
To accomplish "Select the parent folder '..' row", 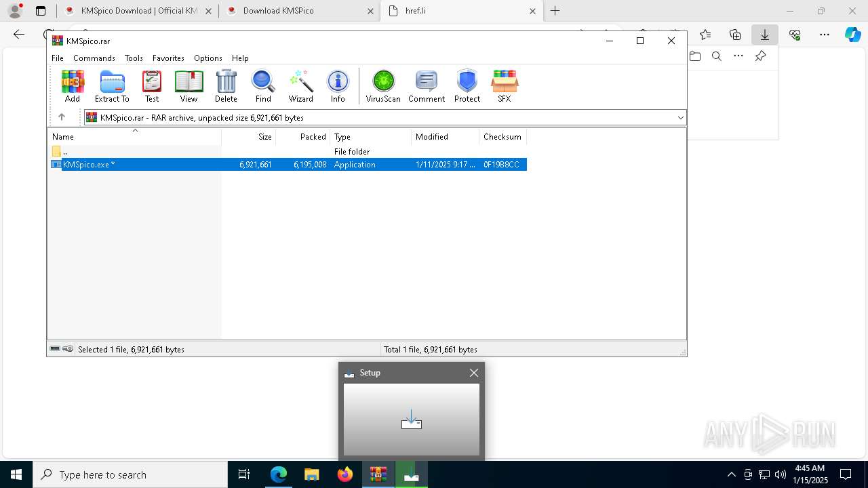I will [x=288, y=152].
